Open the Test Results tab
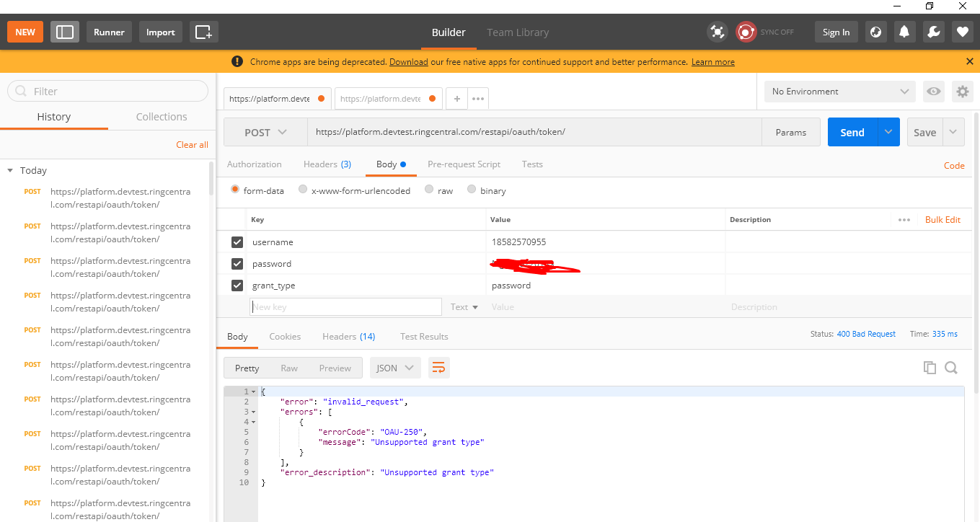Viewport: 980px width, 522px height. (x=424, y=337)
